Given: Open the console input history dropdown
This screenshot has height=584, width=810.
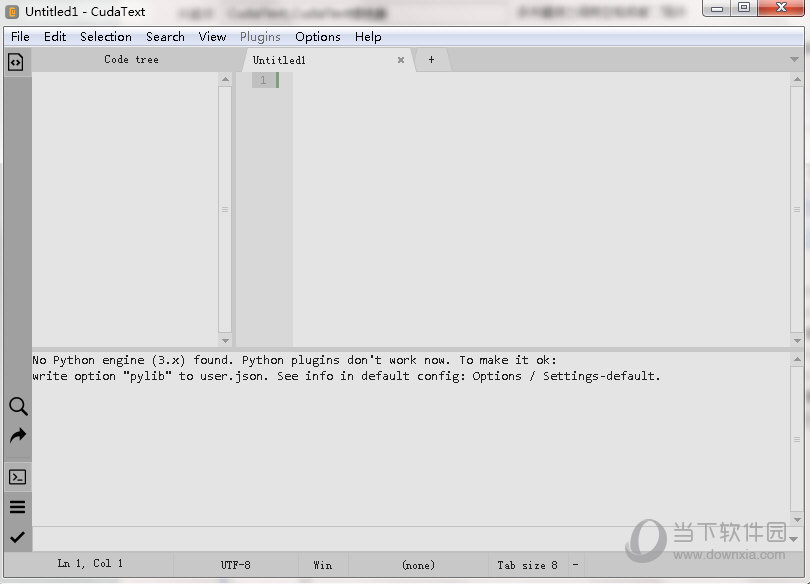Looking at the screenshot, I should (794, 539).
